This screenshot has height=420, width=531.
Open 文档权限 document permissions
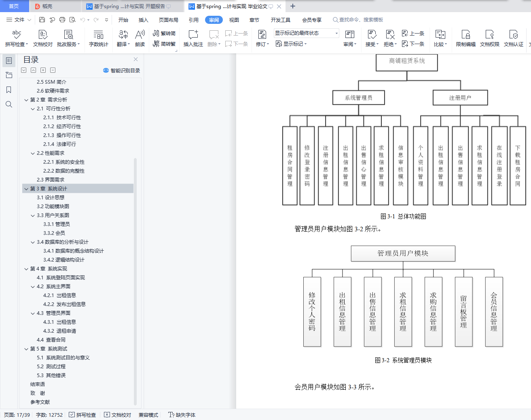coord(490,38)
